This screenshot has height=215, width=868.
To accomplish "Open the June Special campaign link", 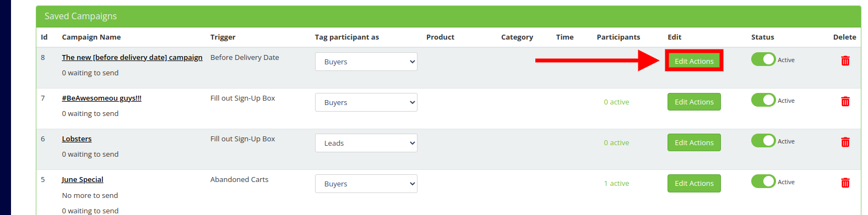I will coord(83,179).
